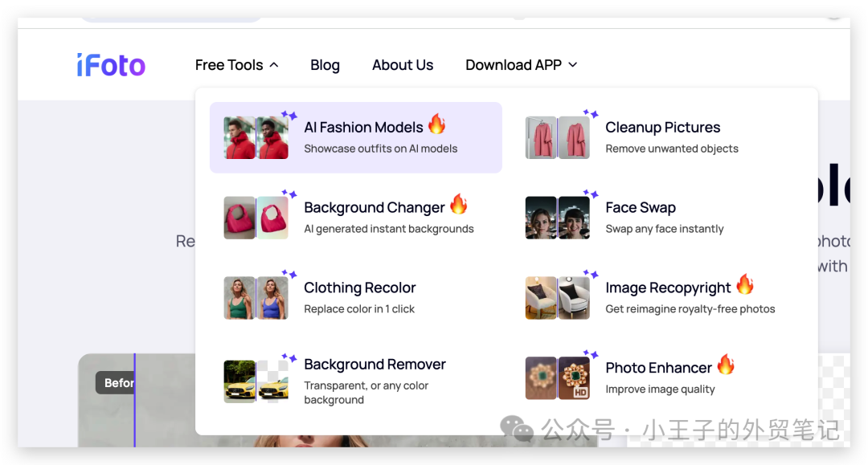Screen dimensions: 868x465
Task: Click "Showcase outfits on AI models" text
Action: (381, 149)
